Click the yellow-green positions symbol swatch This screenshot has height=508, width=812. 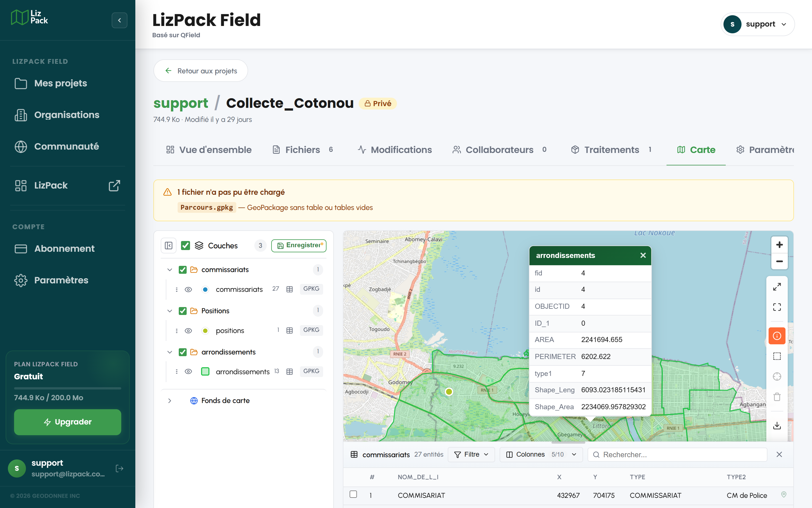205,330
